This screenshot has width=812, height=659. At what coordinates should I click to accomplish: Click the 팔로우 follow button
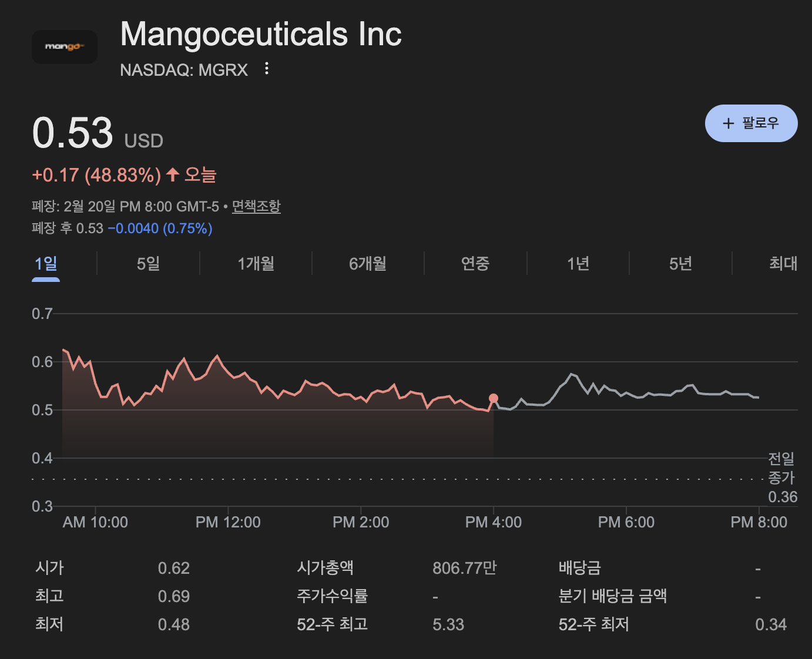pyautogui.click(x=751, y=123)
